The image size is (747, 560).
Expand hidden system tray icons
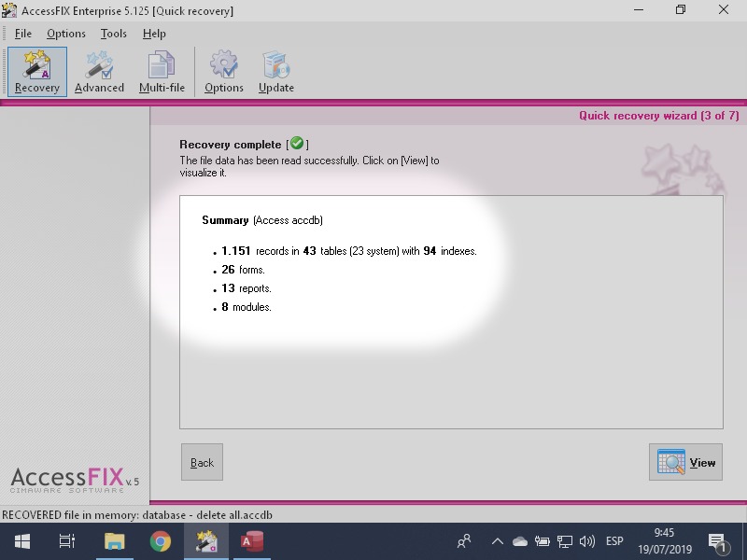[498, 540]
